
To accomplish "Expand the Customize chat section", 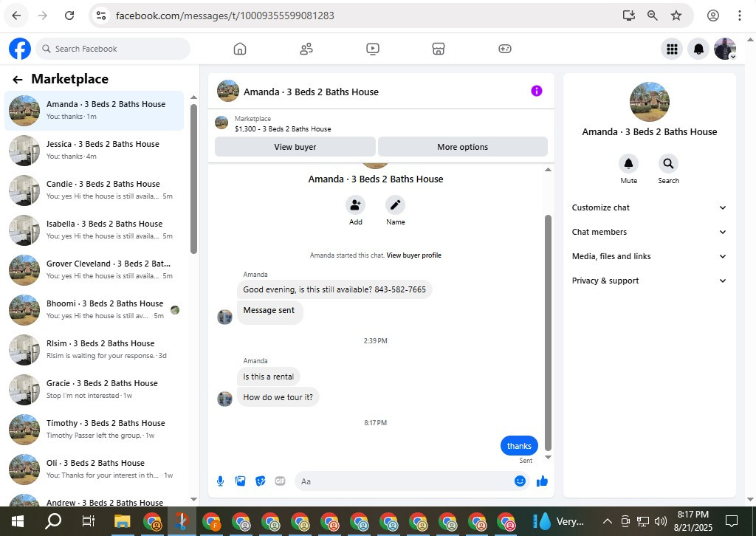I will click(649, 207).
